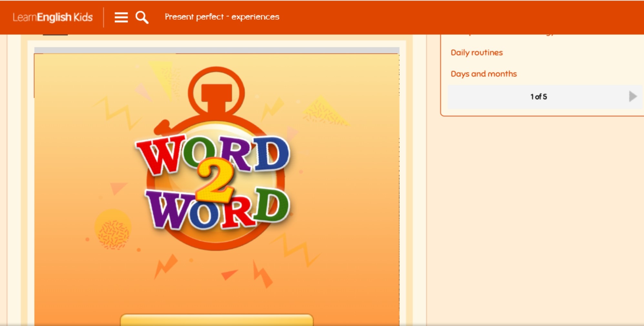
Task: Open the Daily routines link
Action: pyautogui.click(x=476, y=53)
